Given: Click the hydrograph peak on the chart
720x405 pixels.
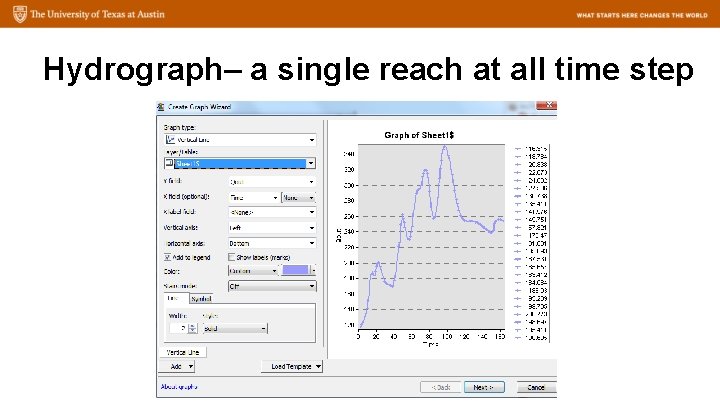Looking at the screenshot, I should tap(444, 147).
